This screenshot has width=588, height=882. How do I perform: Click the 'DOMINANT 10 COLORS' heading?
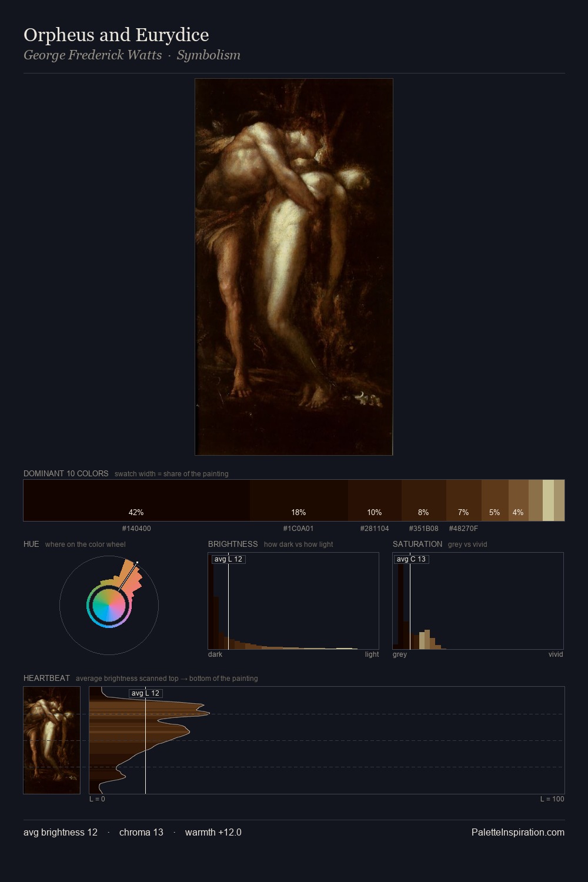[66, 473]
